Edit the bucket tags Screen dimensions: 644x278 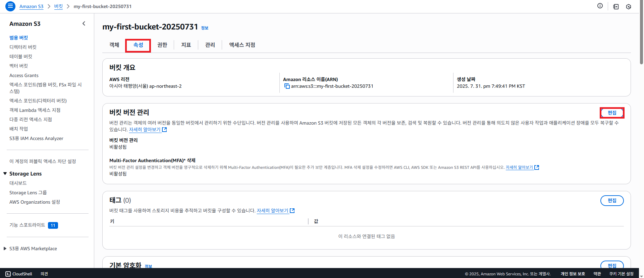click(x=612, y=201)
